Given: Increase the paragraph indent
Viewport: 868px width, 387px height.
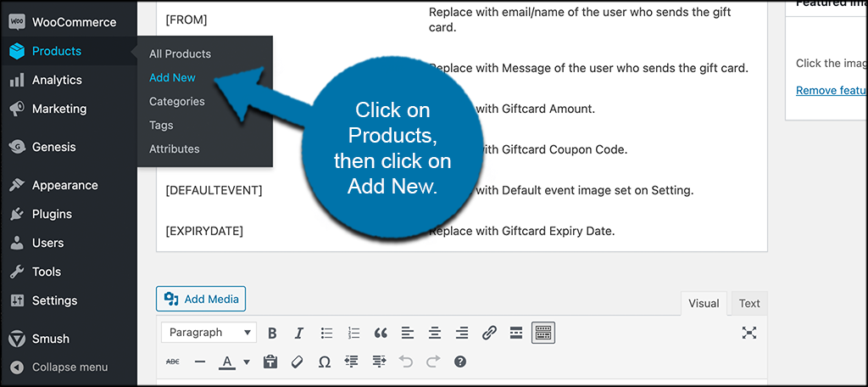Looking at the screenshot, I should click(379, 362).
